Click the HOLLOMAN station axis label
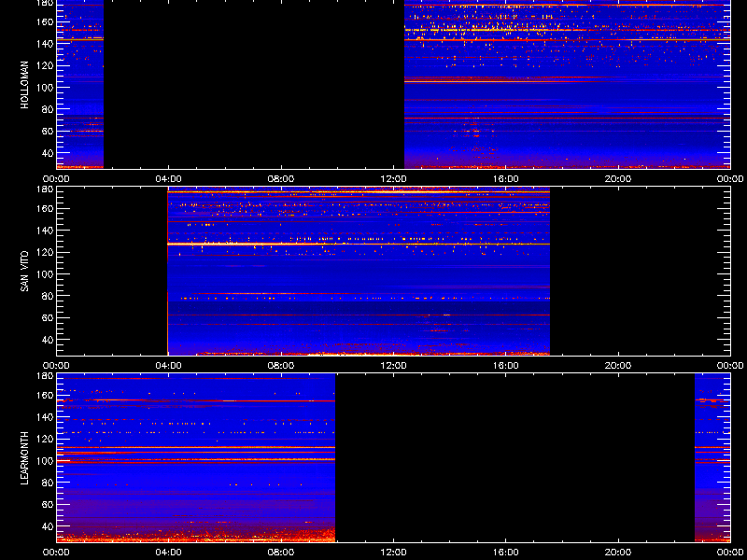747x560 pixels. (25, 85)
